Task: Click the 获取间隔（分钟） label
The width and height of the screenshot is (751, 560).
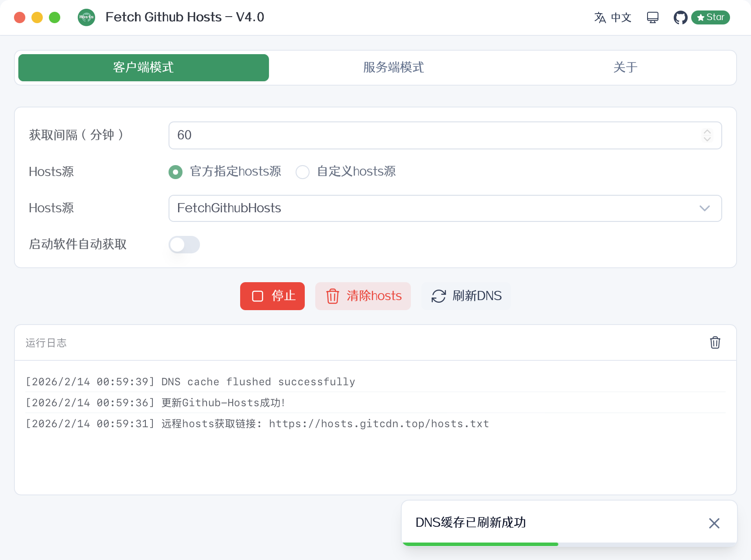Action: click(77, 135)
